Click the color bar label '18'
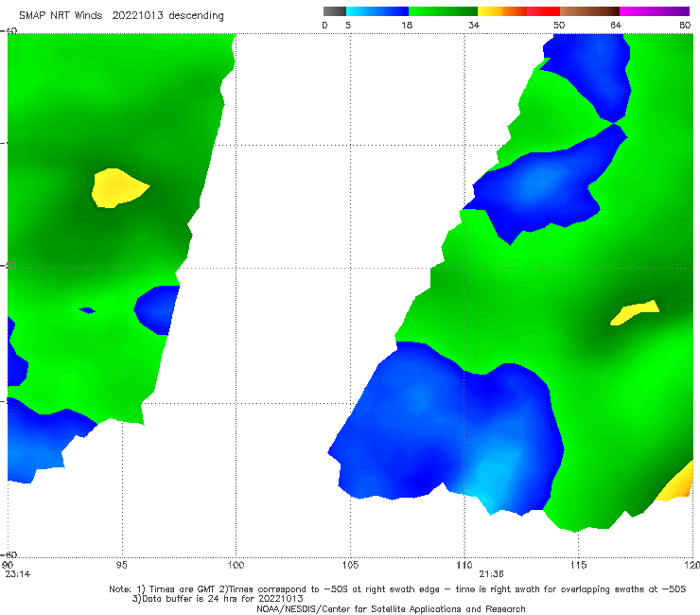Viewport: 700px width, 615px height. [x=407, y=26]
